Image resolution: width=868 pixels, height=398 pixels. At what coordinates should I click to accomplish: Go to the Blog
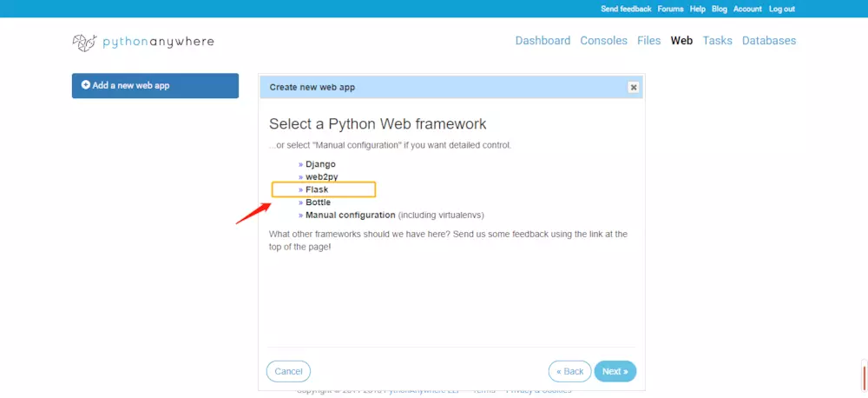pos(720,9)
